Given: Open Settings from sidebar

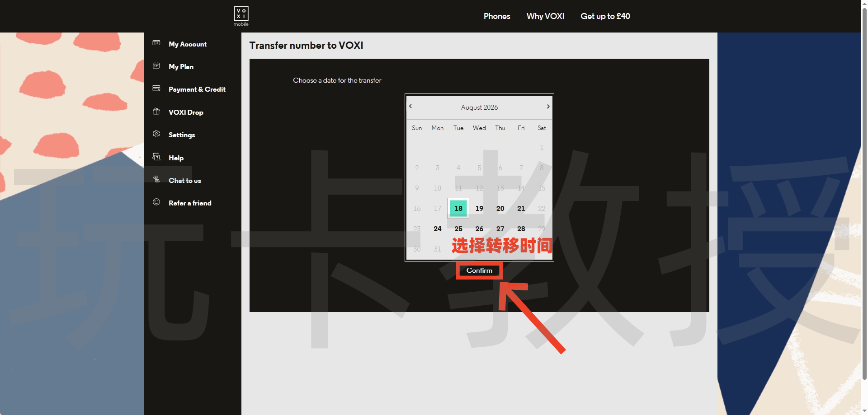Looking at the screenshot, I should (x=182, y=135).
